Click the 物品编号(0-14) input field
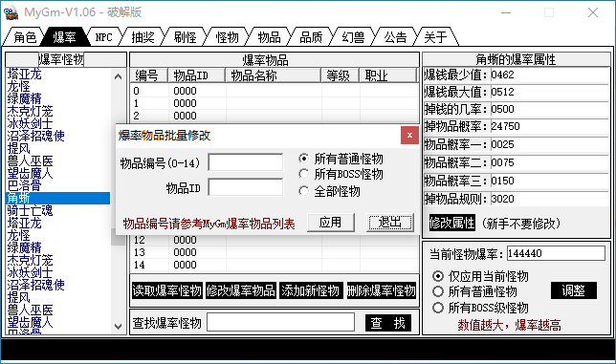This screenshot has width=616, height=364. click(x=246, y=162)
